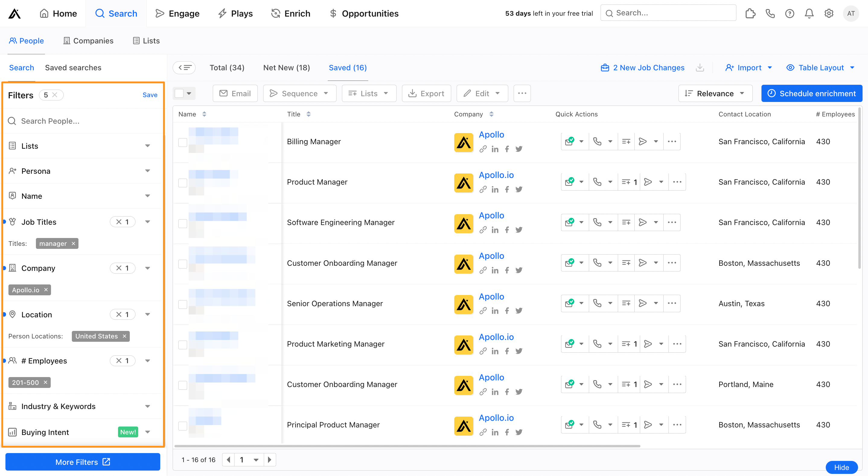Open the AT user avatar menu
The width and height of the screenshot is (868, 476).
[851, 14]
